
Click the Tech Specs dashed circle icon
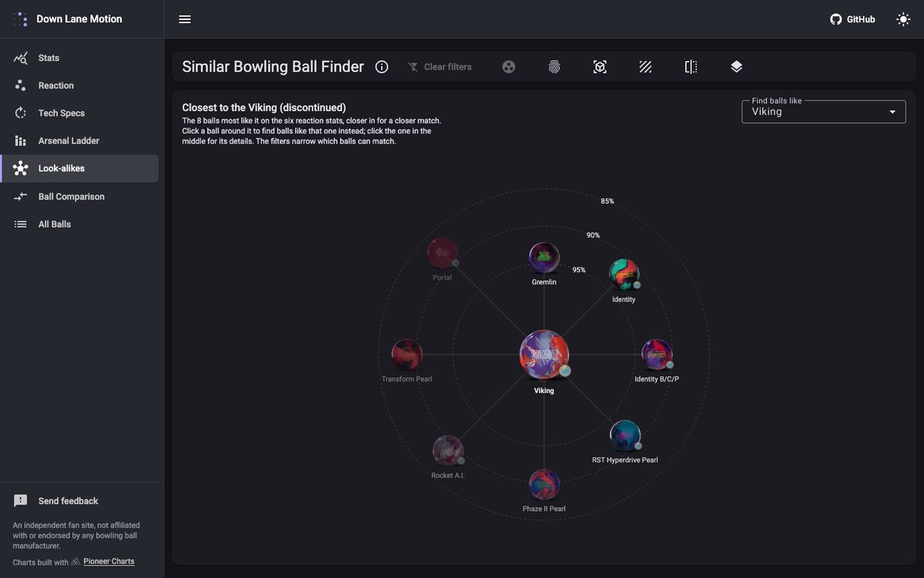(x=21, y=113)
